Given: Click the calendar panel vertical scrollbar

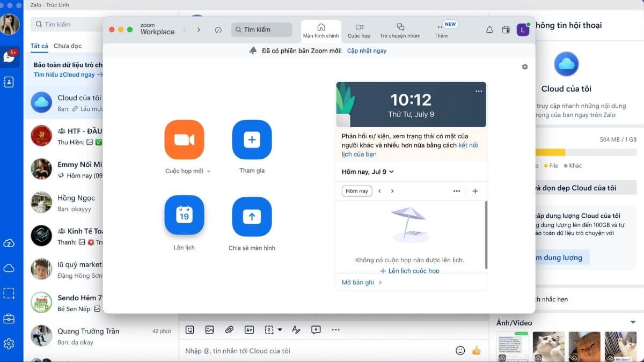Looking at the screenshot, I should (486, 235).
